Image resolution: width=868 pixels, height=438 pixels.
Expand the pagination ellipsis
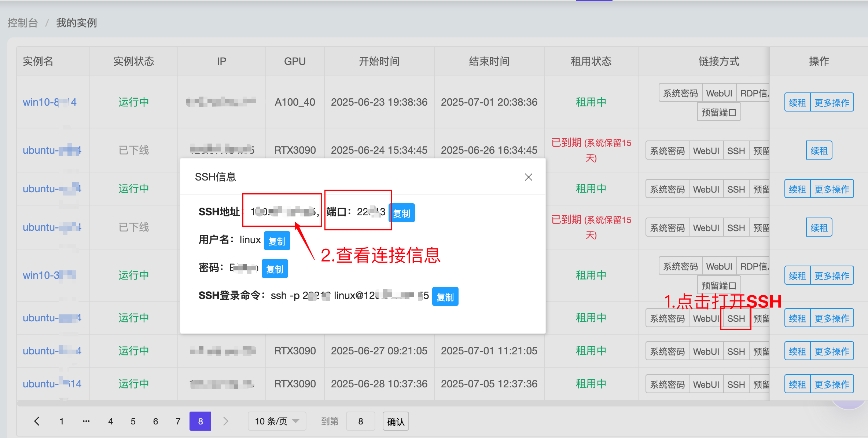(86, 421)
